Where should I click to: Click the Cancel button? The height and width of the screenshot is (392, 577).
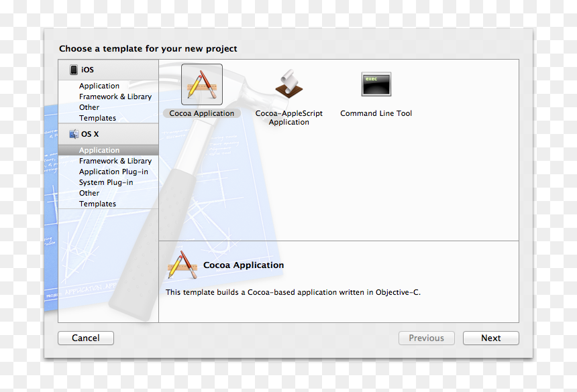[x=86, y=338]
